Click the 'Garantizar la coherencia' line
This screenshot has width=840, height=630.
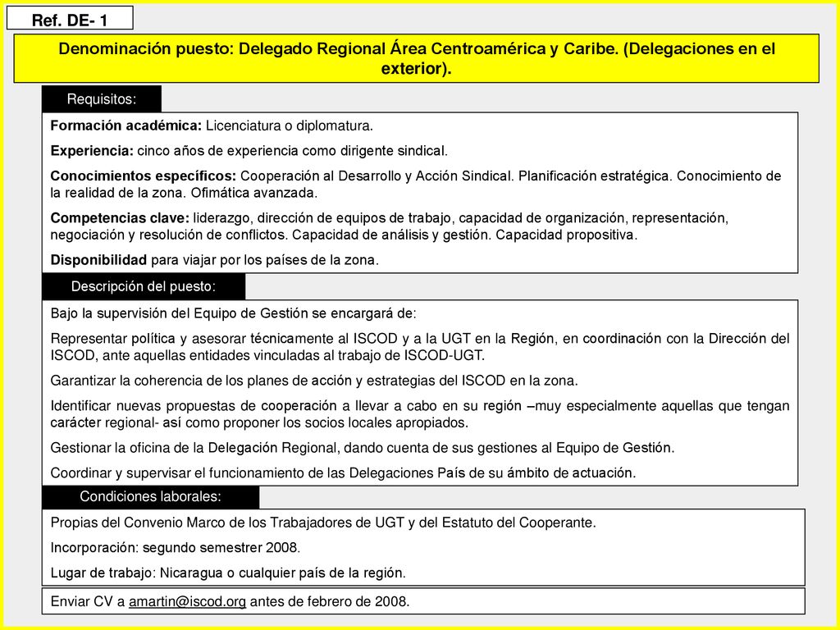click(314, 381)
